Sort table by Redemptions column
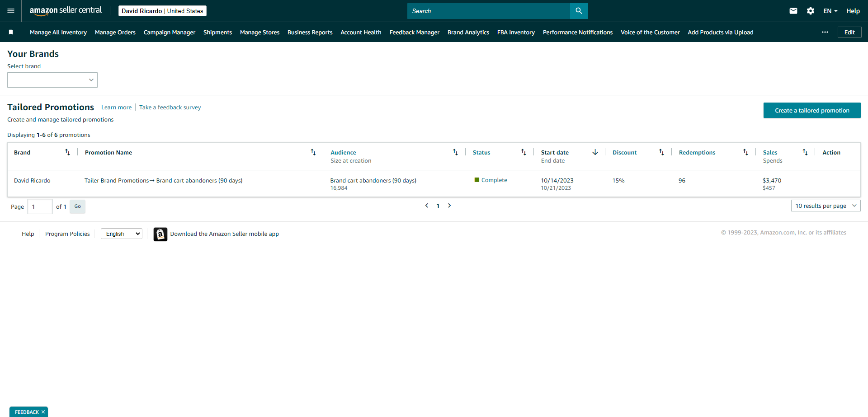Image resolution: width=868 pixels, height=417 pixels. 745,152
